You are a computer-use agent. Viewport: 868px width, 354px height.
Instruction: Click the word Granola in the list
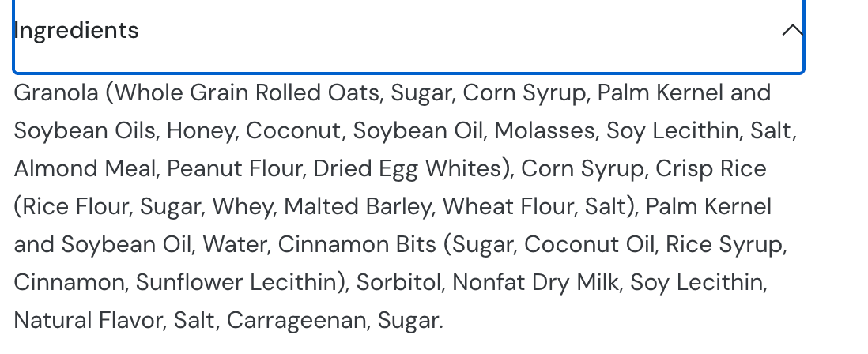(x=56, y=93)
